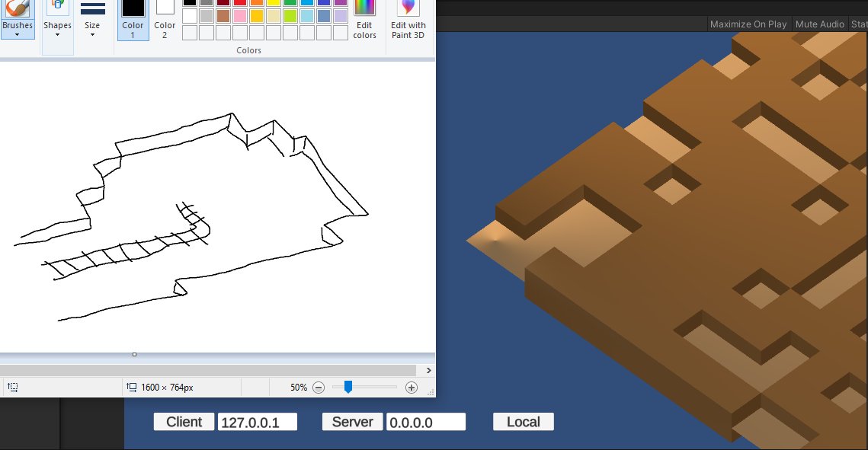Pick the gold palette swatch

257,16
